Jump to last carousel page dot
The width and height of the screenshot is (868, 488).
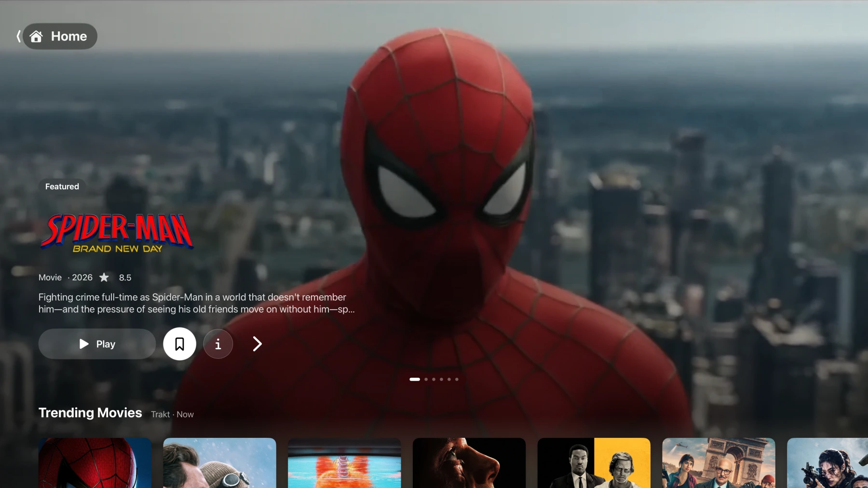[x=457, y=379]
